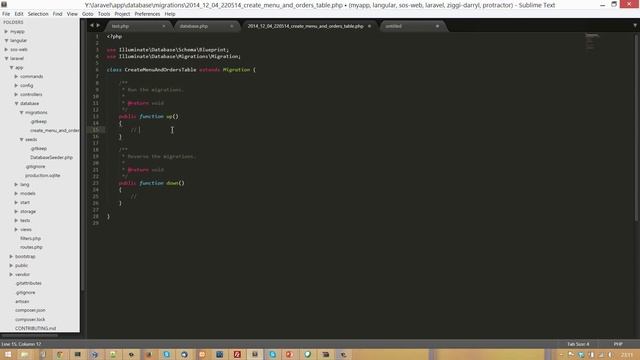Expand the models folder
Screen dimensions: 640x360
pos(16,193)
